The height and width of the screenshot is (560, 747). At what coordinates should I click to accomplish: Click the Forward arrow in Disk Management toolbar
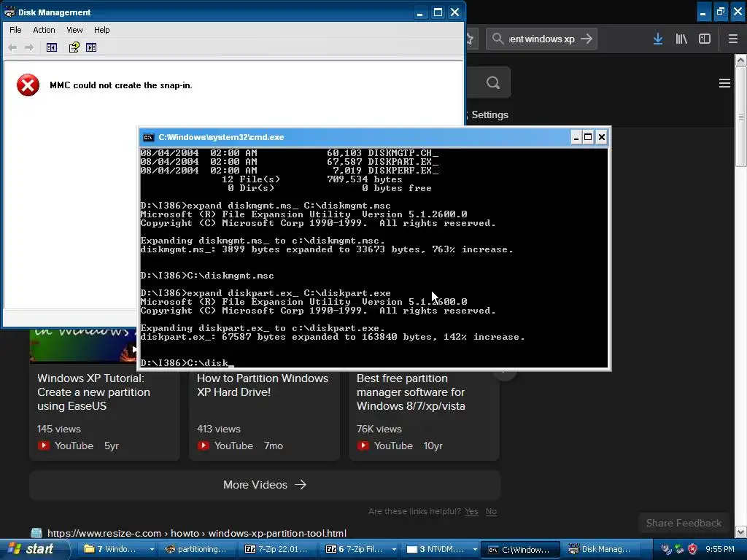pos(29,47)
